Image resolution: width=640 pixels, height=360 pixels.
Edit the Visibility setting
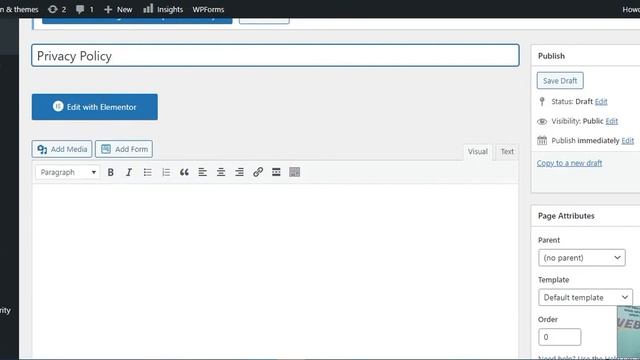(611, 121)
